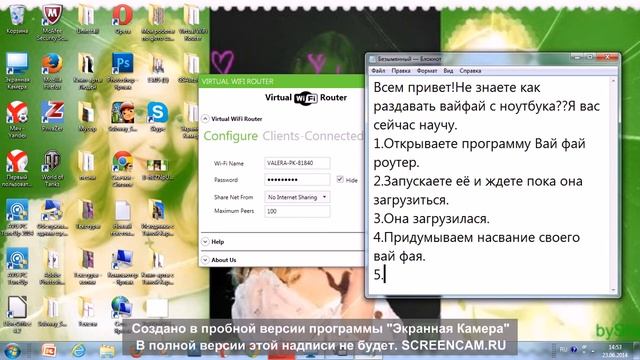Expand the Help section
Screen dimensions: 640x360
[x=205, y=242]
